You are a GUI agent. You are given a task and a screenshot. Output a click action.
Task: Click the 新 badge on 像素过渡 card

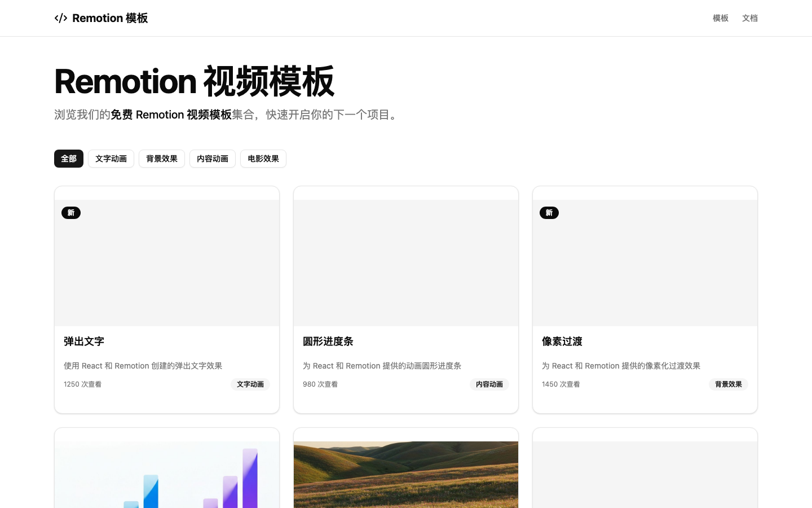549,213
